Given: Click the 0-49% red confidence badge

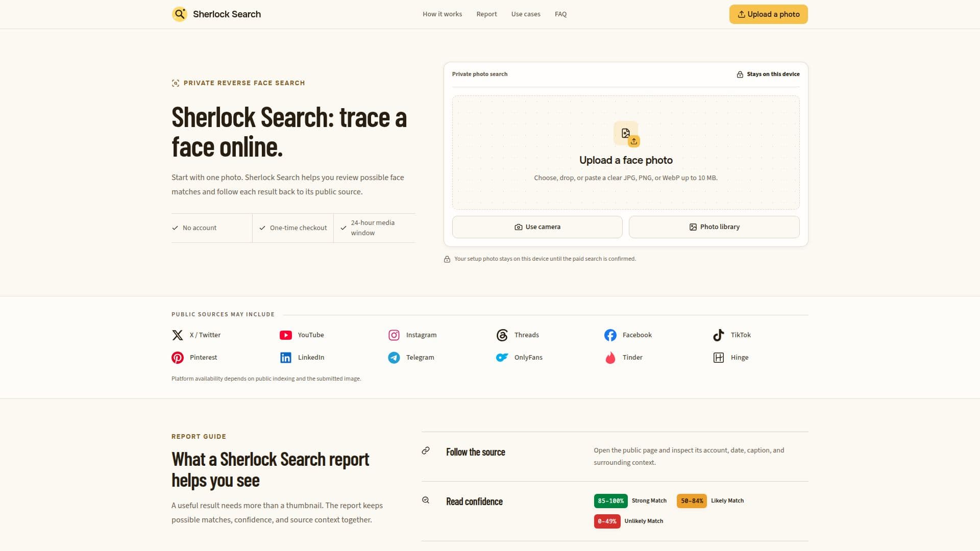Looking at the screenshot, I should tap(607, 521).
